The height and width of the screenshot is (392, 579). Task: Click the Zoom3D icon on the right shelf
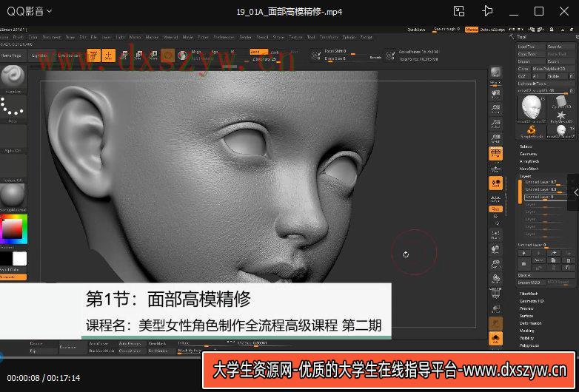point(495,264)
